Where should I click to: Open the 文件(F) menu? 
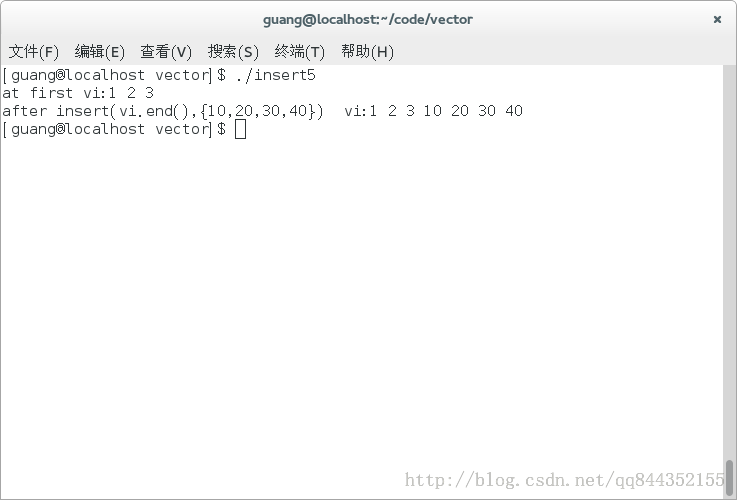(33, 52)
